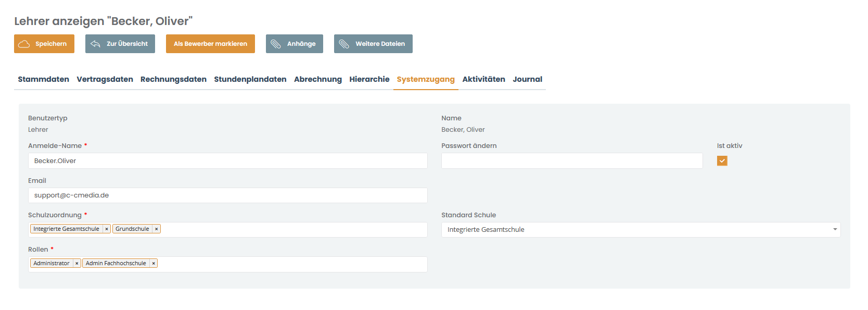The width and height of the screenshot is (868, 310).
Task: Click the name value "Becker, Oliver"
Action: coord(463,130)
